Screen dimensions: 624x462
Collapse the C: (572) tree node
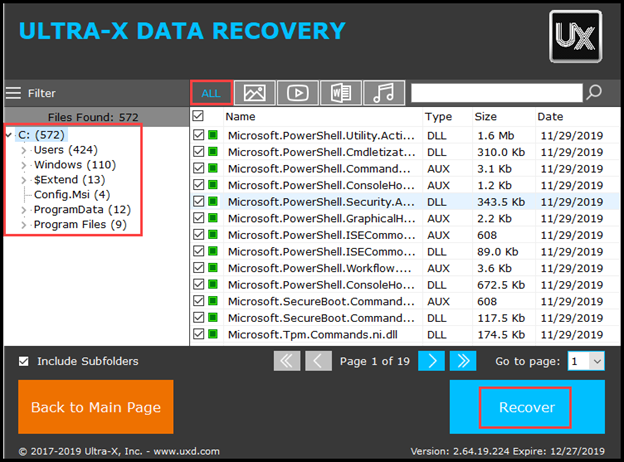(x=9, y=135)
